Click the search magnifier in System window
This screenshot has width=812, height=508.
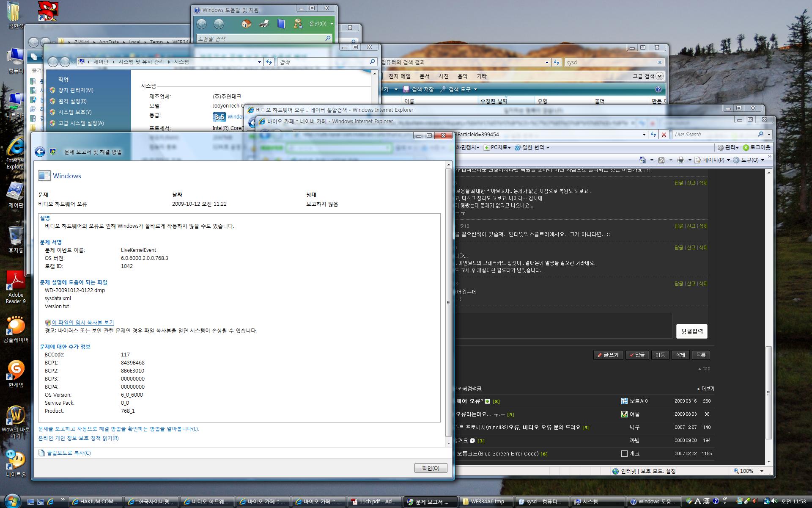pos(372,62)
